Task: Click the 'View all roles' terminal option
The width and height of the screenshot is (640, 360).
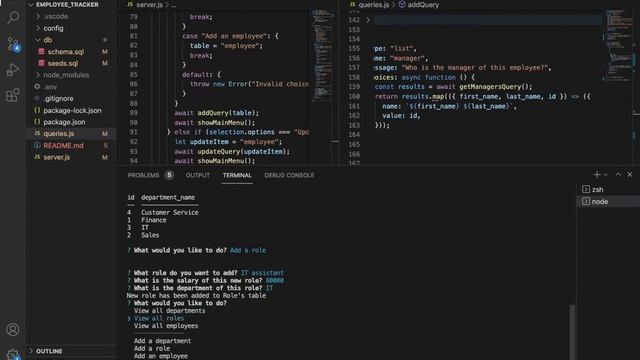Action: pos(159,318)
